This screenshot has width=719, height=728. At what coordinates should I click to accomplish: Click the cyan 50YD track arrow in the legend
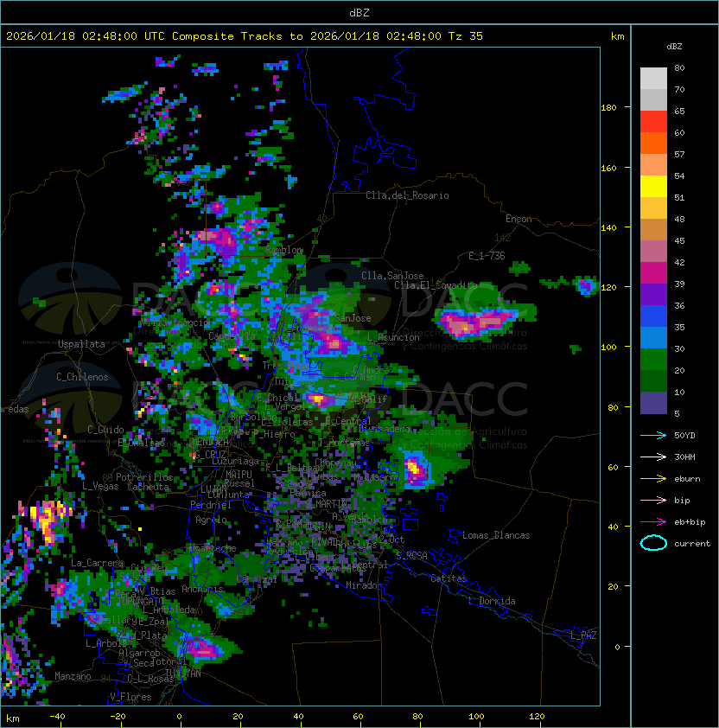[653, 436]
